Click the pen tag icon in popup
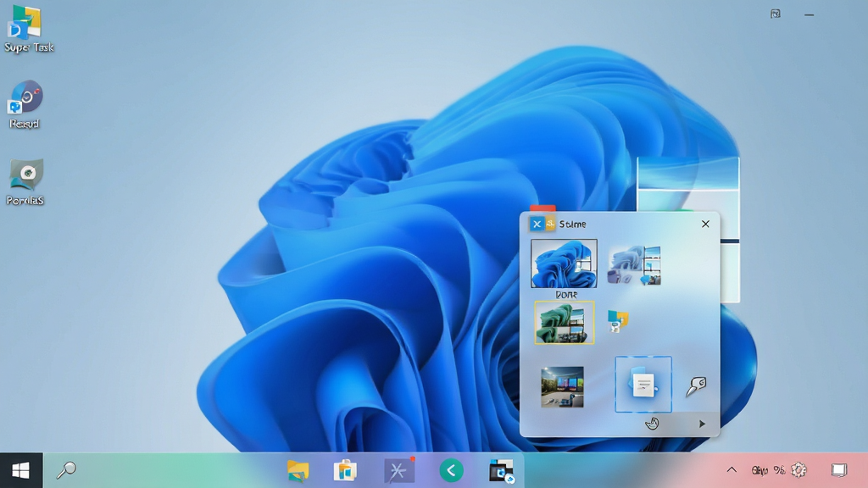The width and height of the screenshot is (868, 488). click(696, 386)
